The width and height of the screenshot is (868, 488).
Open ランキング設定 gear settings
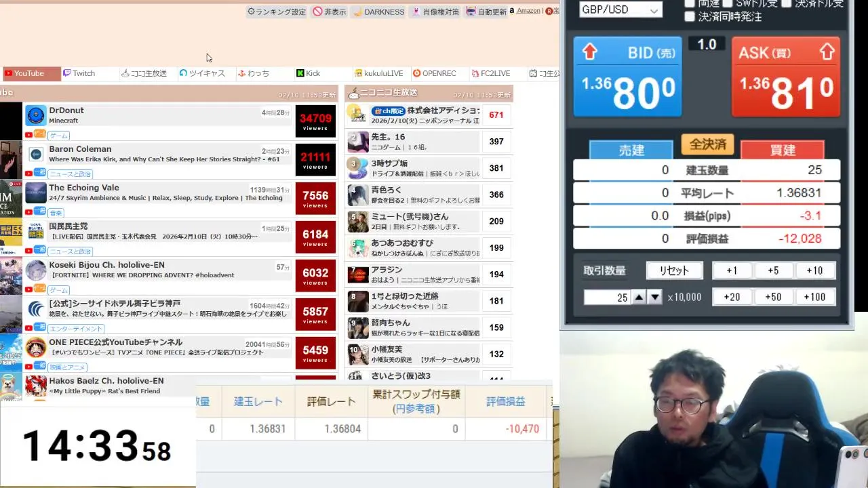(276, 12)
